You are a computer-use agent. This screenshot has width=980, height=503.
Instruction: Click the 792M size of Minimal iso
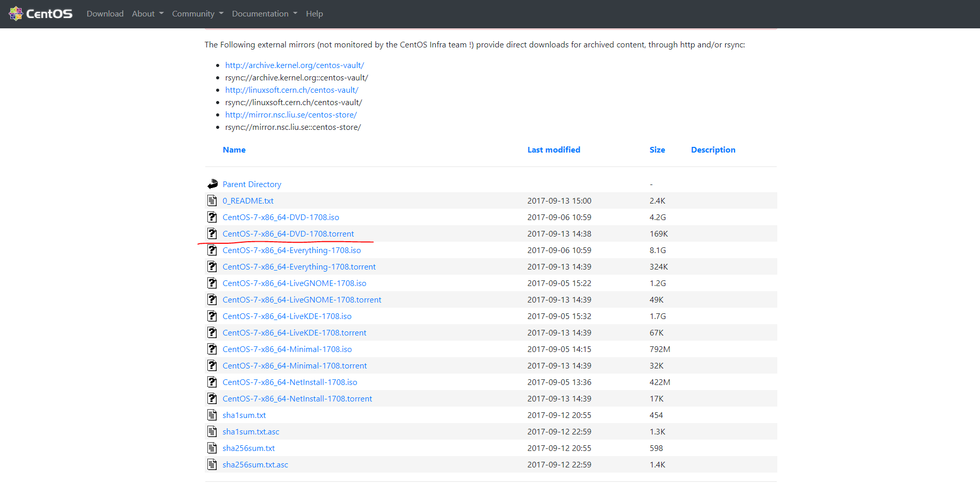pyautogui.click(x=660, y=349)
